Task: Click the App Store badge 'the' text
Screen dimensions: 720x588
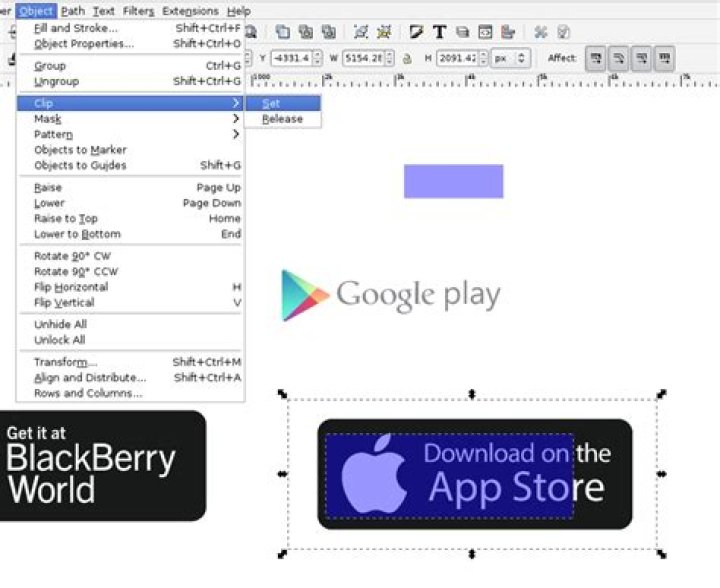Action: pos(594,454)
